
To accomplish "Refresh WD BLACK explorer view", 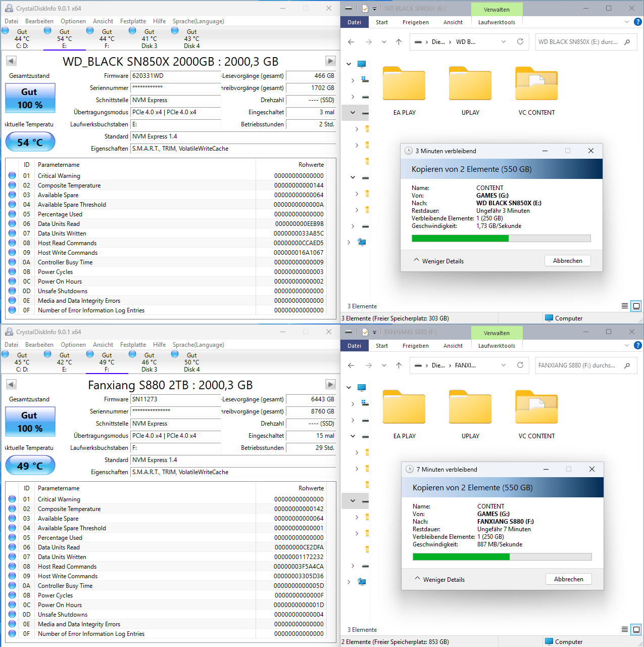I will pyautogui.click(x=520, y=41).
